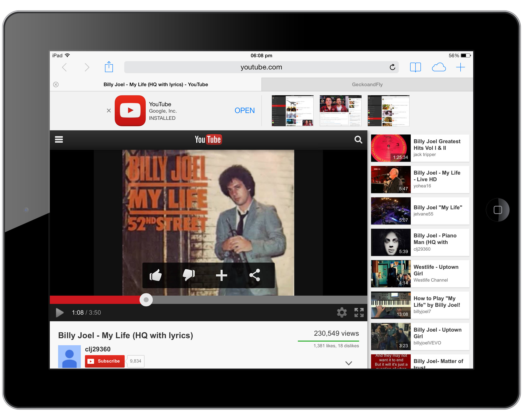Open YouTube search with the magnifier icon
The width and height of the screenshot is (523, 420).
[x=358, y=139]
